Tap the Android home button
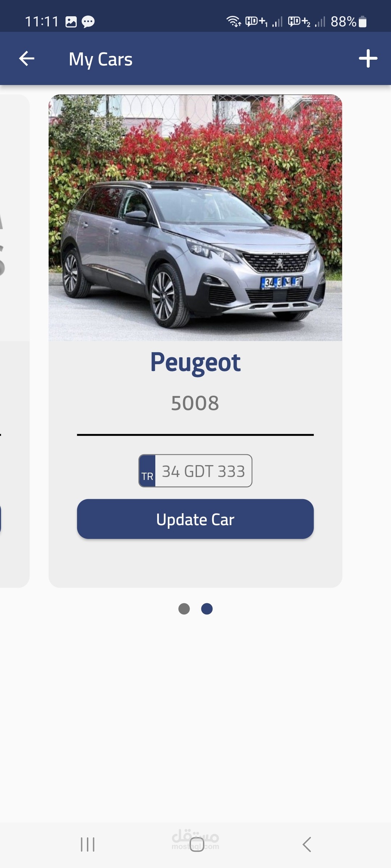Image resolution: width=391 pixels, height=868 pixels. click(x=197, y=844)
